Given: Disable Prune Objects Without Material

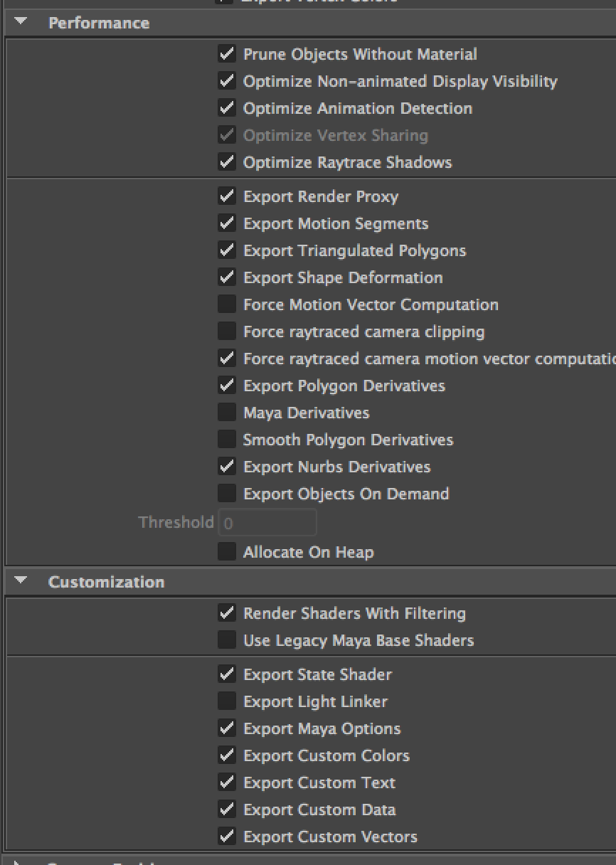Looking at the screenshot, I should coord(226,54).
